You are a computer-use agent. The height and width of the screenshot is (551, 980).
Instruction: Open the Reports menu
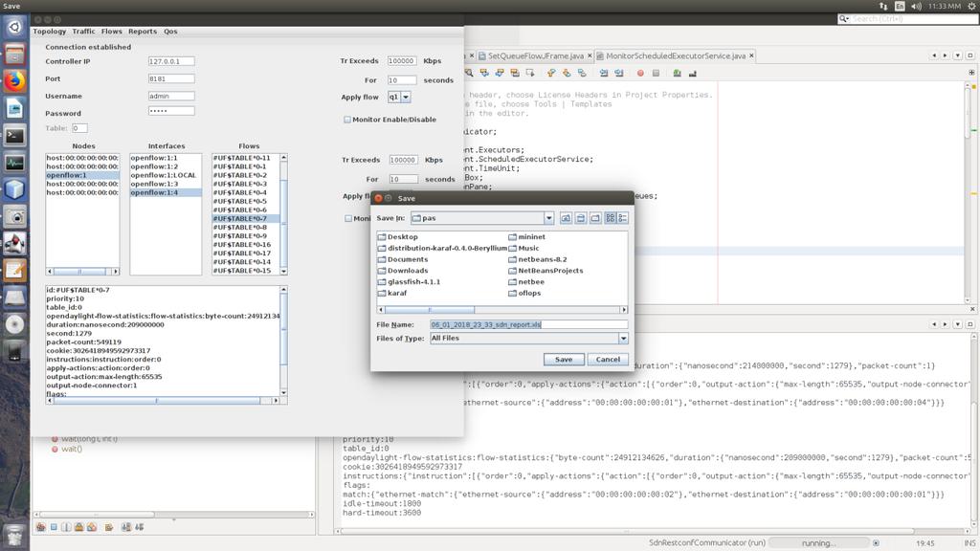pyautogui.click(x=143, y=32)
